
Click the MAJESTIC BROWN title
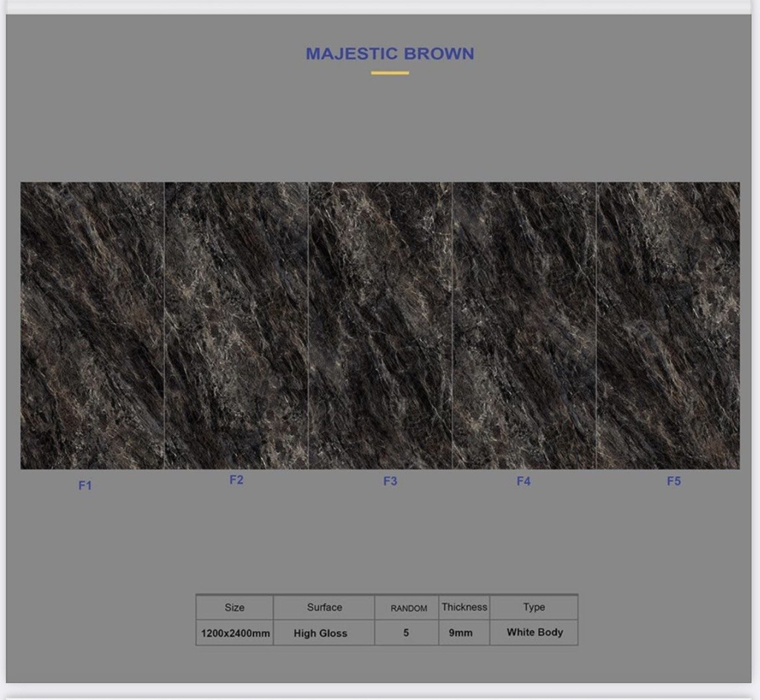390,53
